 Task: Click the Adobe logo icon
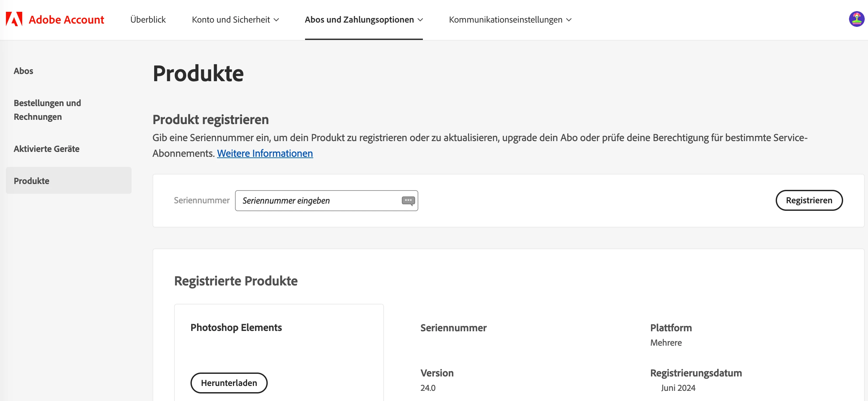[x=14, y=19]
